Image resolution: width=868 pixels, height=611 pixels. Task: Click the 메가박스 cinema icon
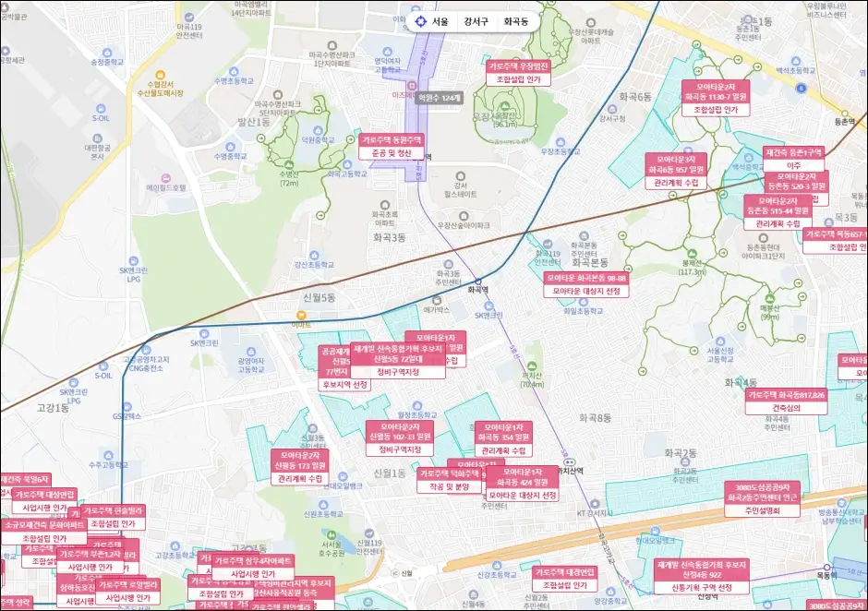pos(436,301)
